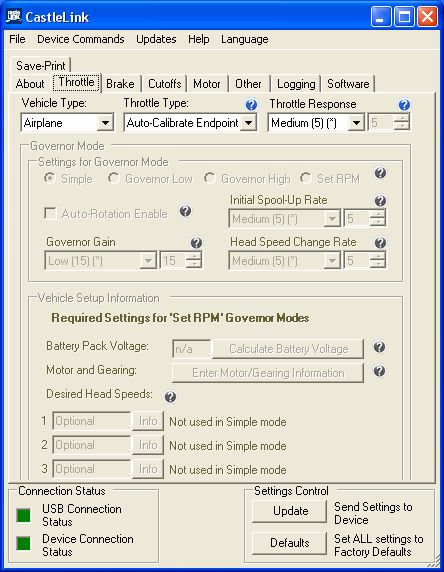The height and width of the screenshot is (572, 444).
Task: Open the Vehicle Type dropdown
Action: [x=105, y=123]
